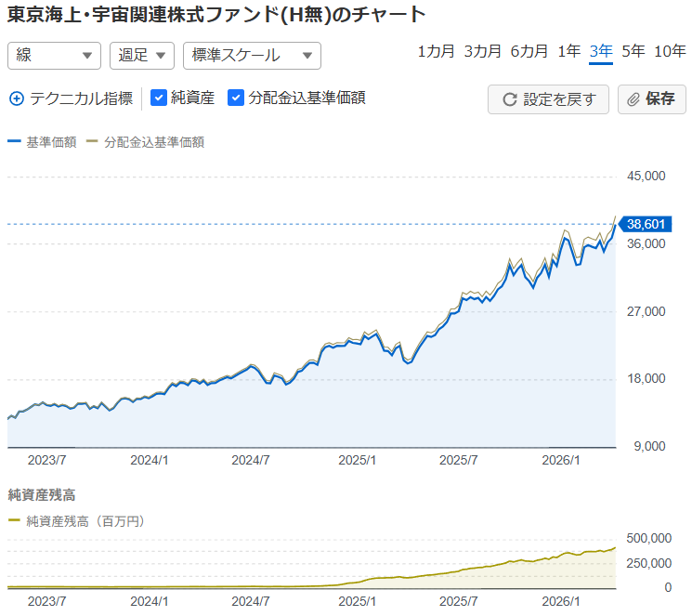The height and width of the screenshot is (616, 692).
Task: Click the blue 基準価額 legend marker
Action: (x=13, y=142)
